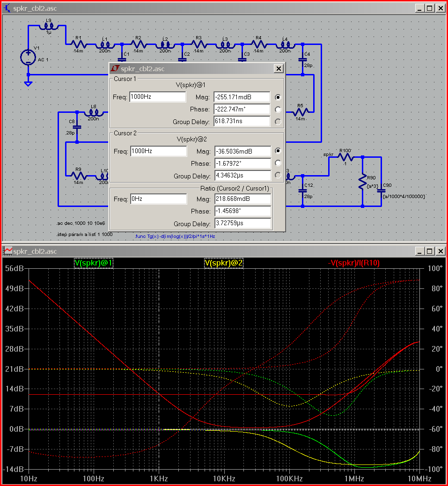The height and width of the screenshot is (486, 448).
Task: Click capacitor C4 in schematic
Action: pyautogui.click(x=303, y=59)
